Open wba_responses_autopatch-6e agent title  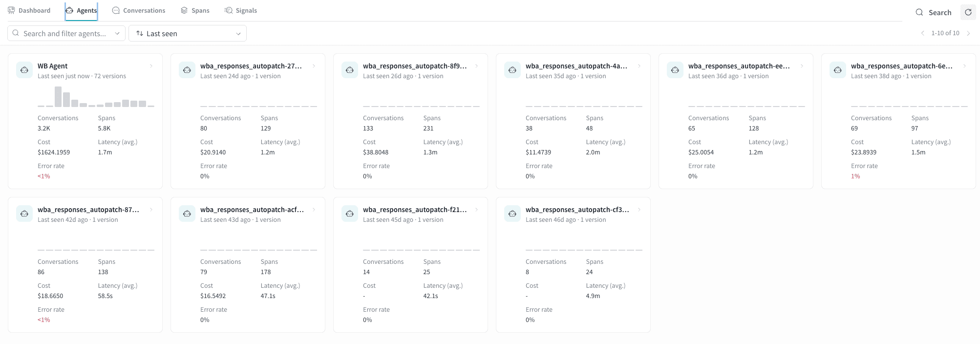tap(902, 66)
